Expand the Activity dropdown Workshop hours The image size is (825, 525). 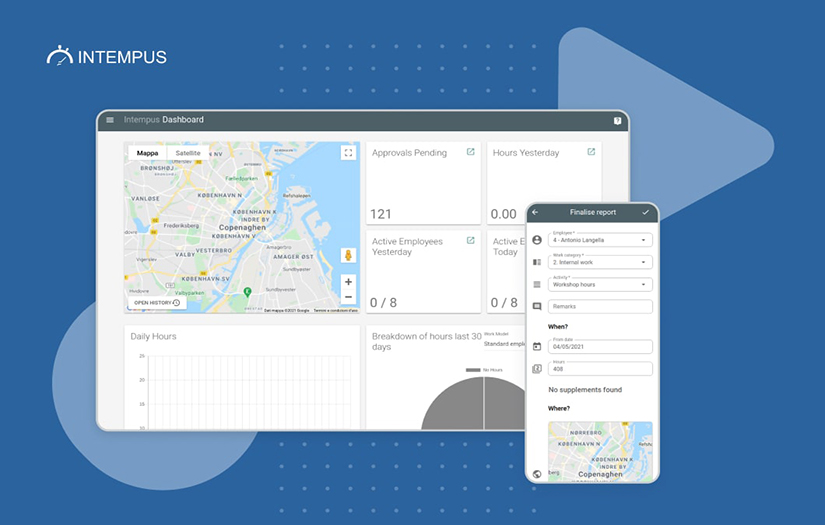[600, 285]
